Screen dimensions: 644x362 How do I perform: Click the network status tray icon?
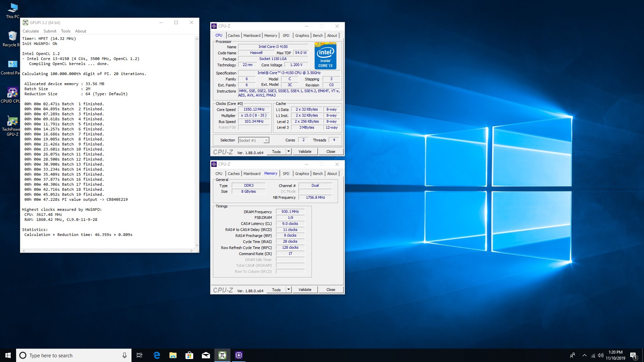click(593, 356)
